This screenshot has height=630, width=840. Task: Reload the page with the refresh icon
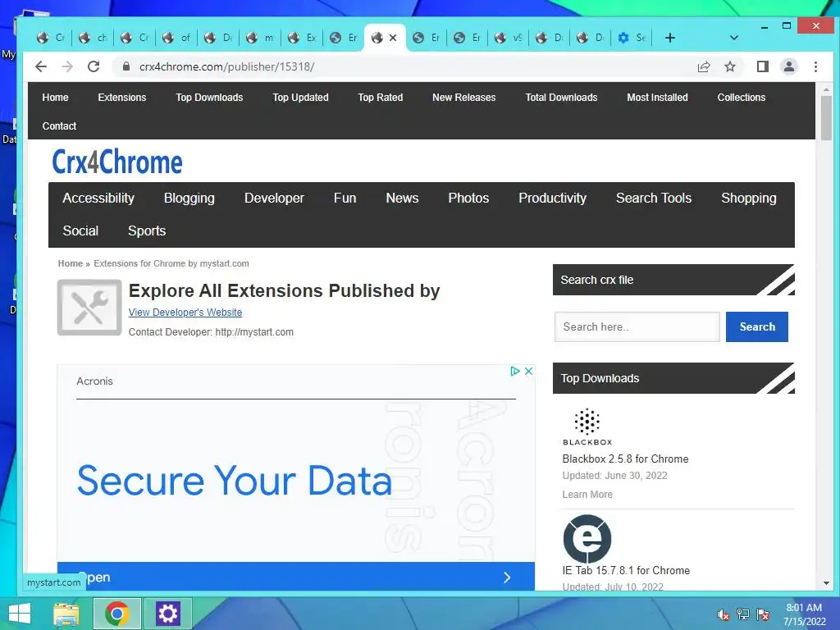pos(94,66)
